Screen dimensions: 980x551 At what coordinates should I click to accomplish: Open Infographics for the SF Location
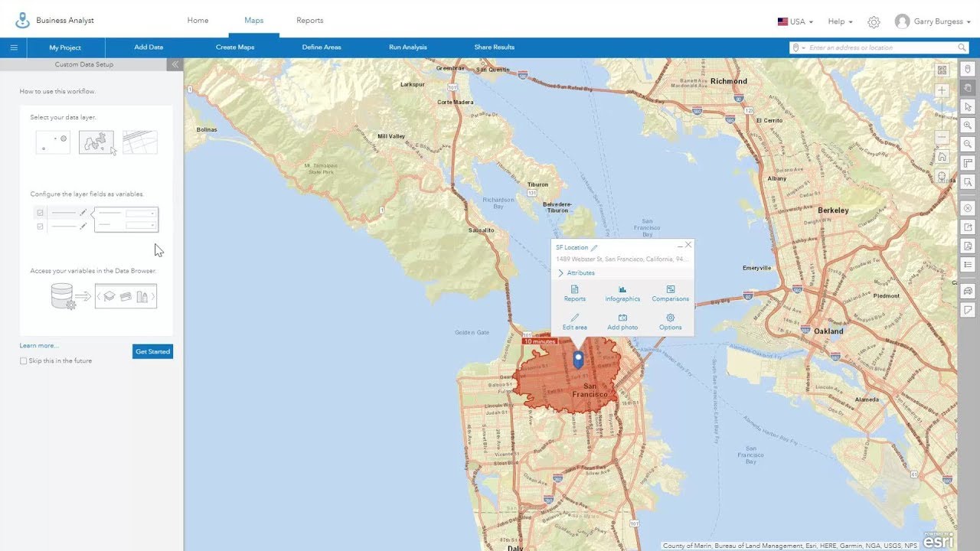[x=622, y=294]
